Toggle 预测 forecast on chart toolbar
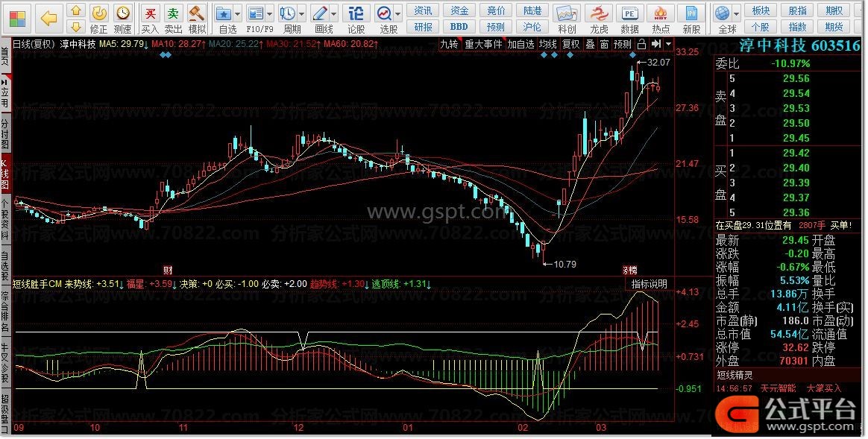The image size is (868, 439). click(623, 44)
